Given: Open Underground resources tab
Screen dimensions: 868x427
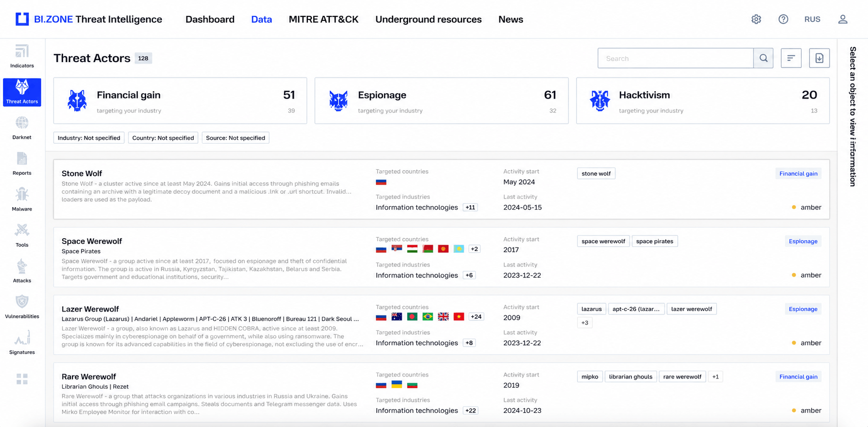Looking at the screenshot, I should 428,19.
